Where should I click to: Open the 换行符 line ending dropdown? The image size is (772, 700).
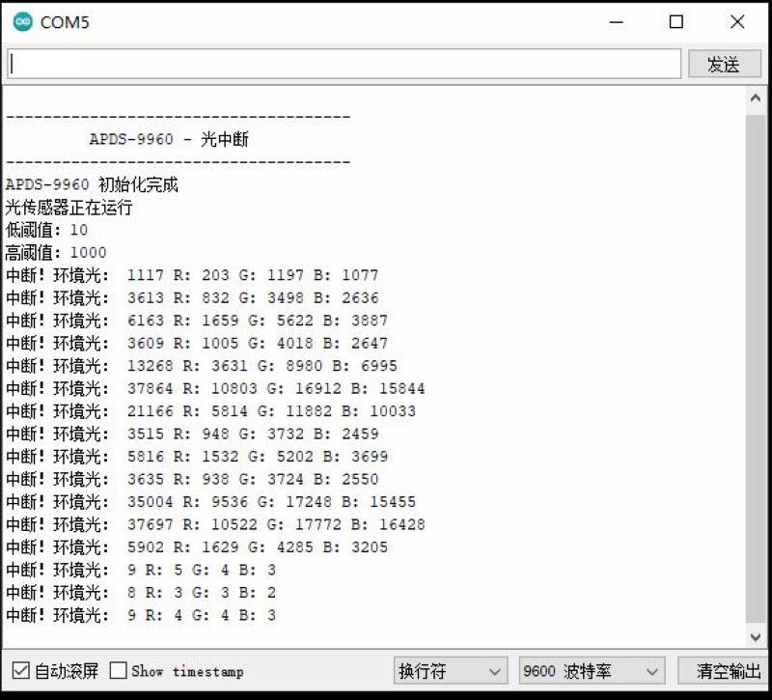click(451, 670)
